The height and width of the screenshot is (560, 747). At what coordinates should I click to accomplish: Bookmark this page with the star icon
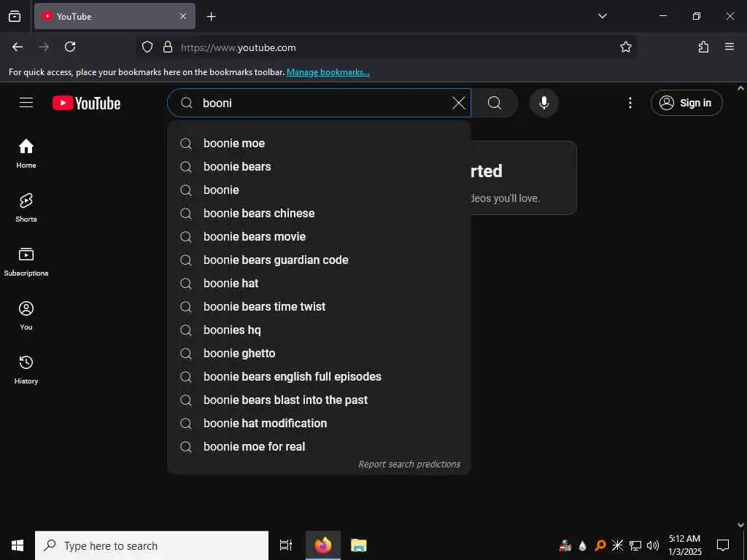pyautogui.click(x=625, y=47)
